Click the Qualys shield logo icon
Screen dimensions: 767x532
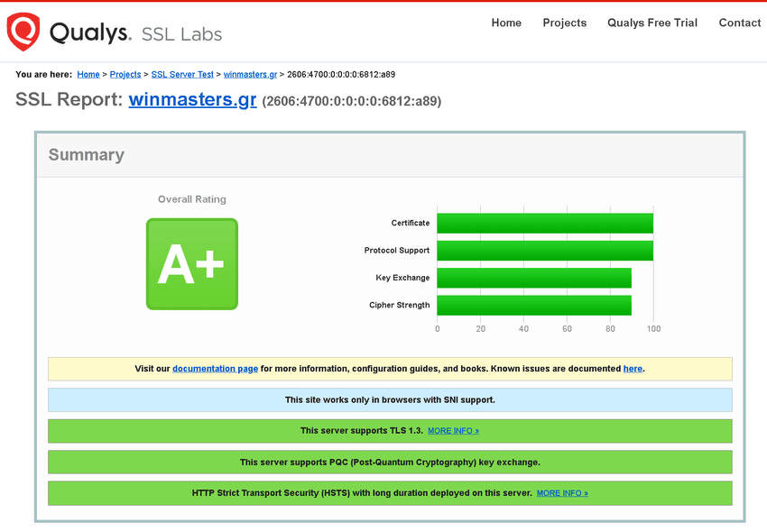[23, 32]
